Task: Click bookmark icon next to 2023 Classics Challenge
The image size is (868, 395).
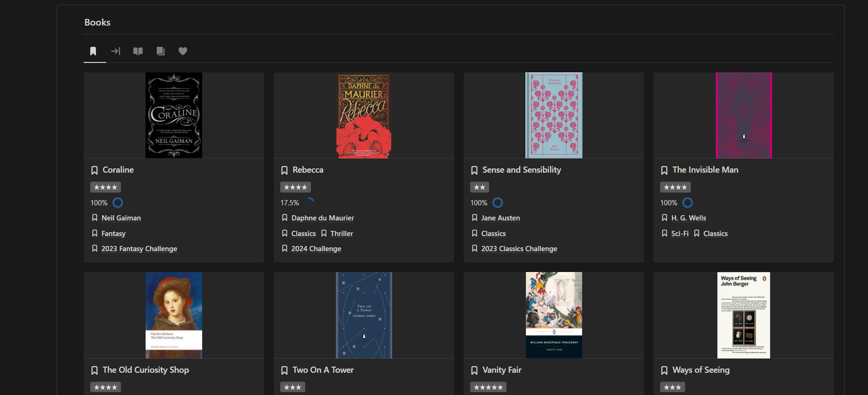Action: click(x=474, y=248)
